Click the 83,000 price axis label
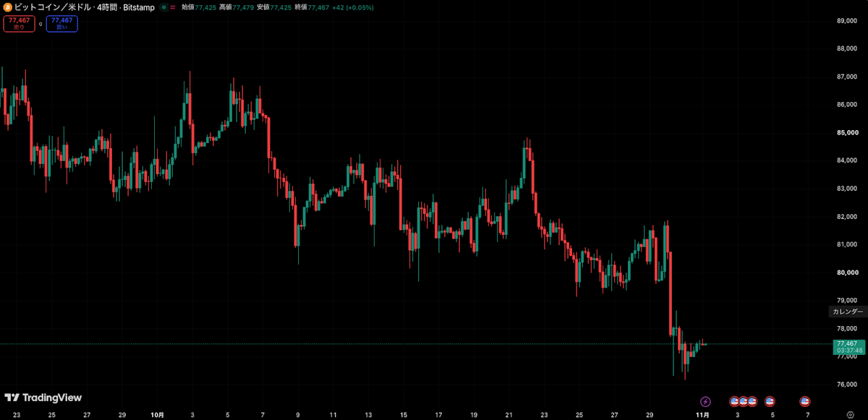 [846, 189]
